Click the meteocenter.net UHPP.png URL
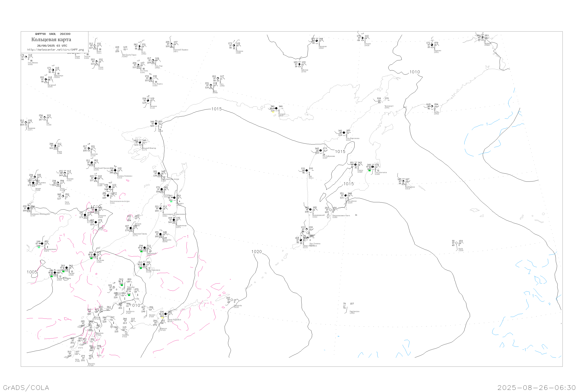 55,50
